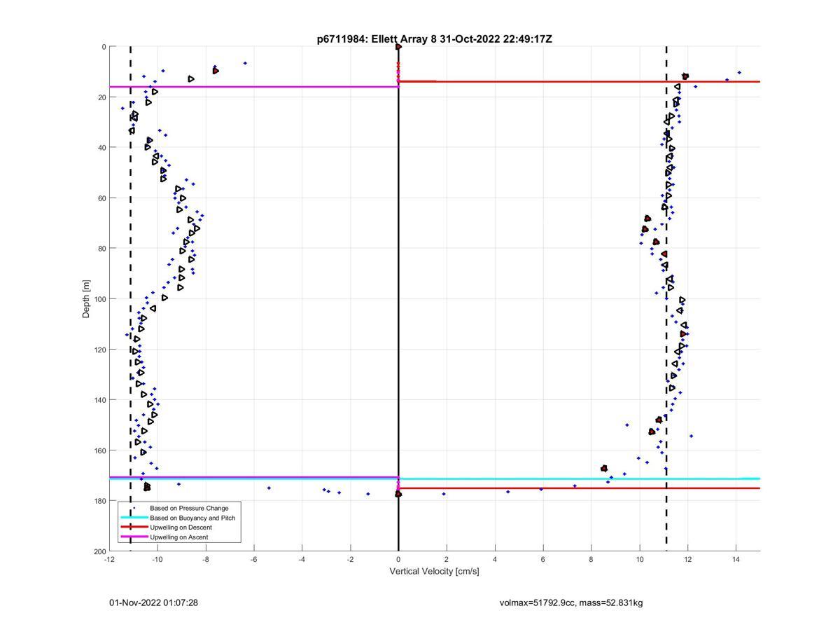840x620 pixels.
Task: Click depth-axis tick label '160'
Action: point(99,450)
